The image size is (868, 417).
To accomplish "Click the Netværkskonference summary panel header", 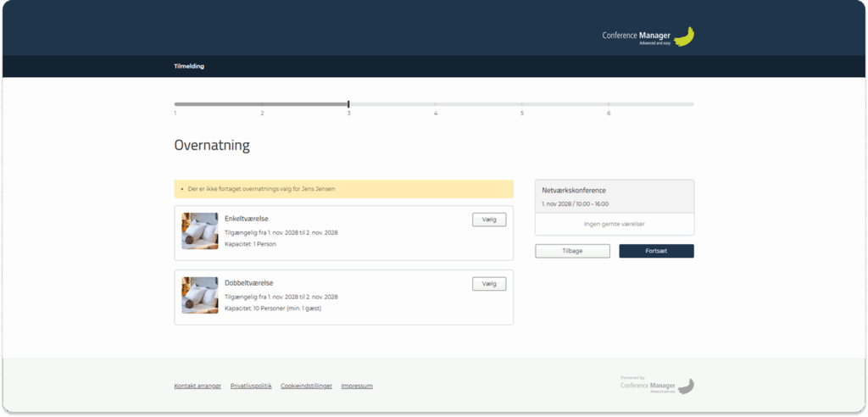I will [614, 196].
